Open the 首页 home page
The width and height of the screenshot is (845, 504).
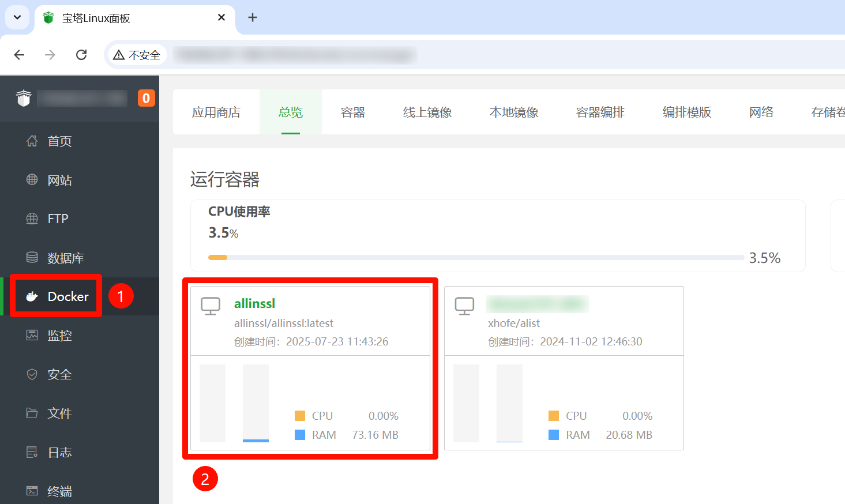(x=59, y=141)
